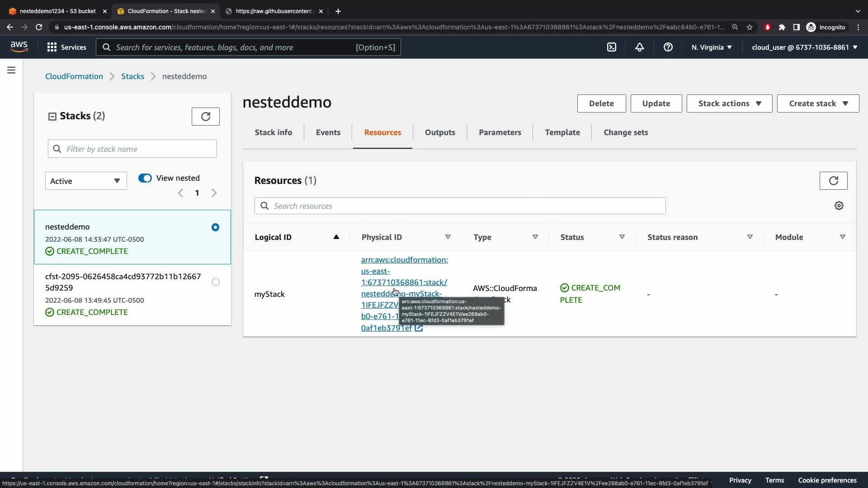This screenshot has width=868, height=488.
Task: Click the Delete stack button
Action: click(601, 103)
